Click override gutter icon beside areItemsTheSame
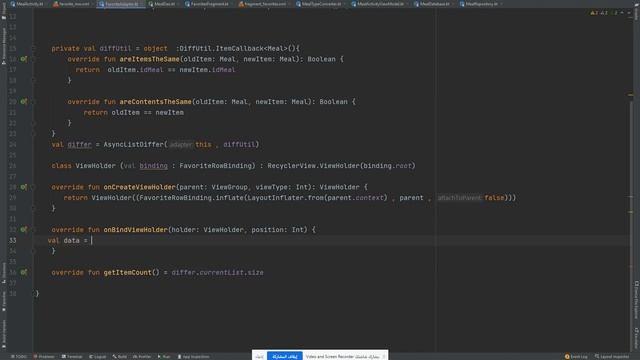640x360 pixels. click(x=24, y=59)
